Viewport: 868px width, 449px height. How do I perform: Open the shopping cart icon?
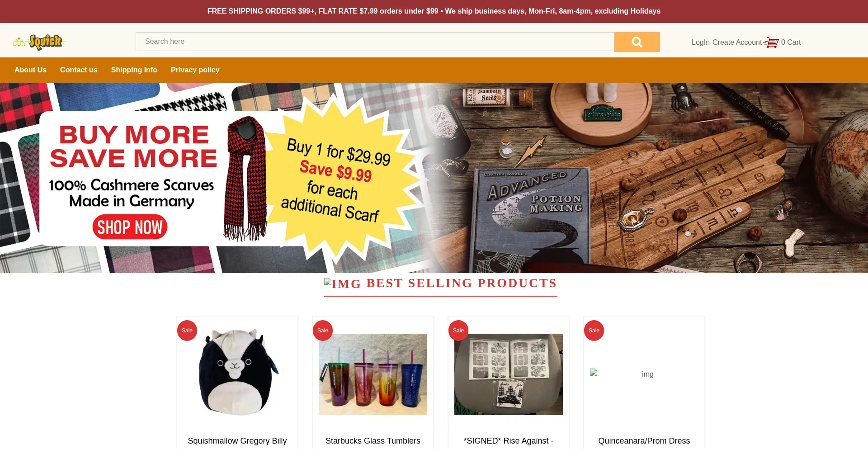pyautogui.click(x=771, y=42)
